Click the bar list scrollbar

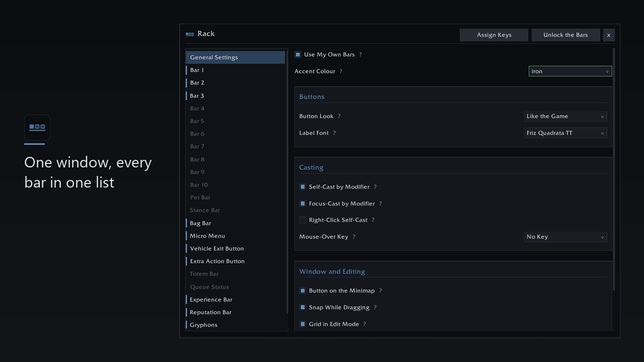pos(287,182)
